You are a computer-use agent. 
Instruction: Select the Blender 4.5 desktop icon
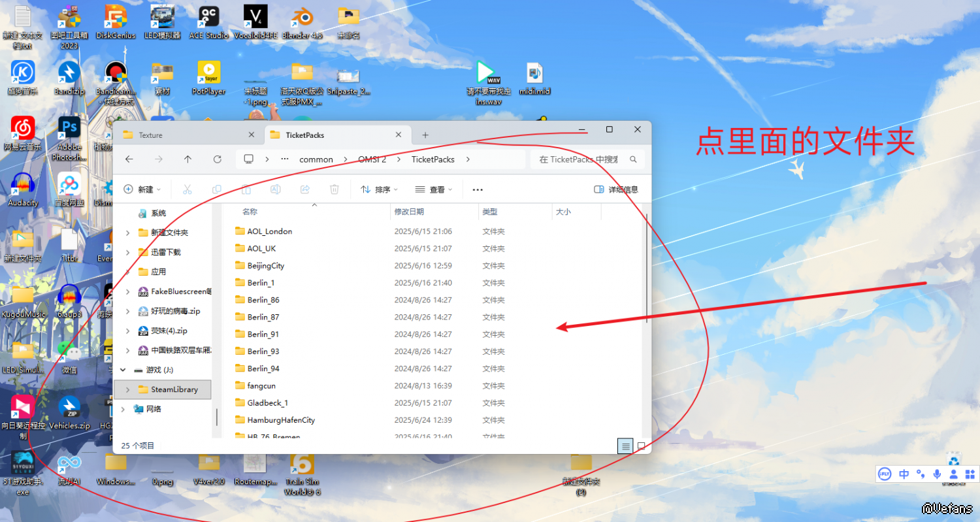pos(302,21)
